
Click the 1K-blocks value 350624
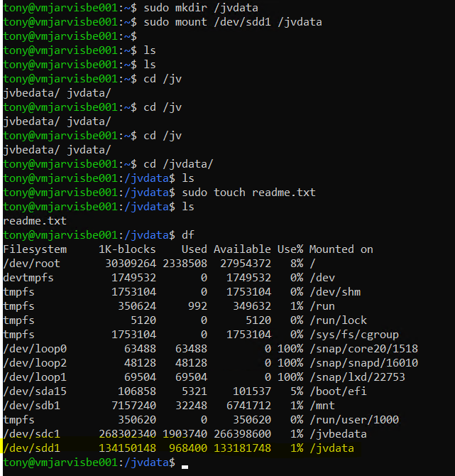[x=137, y=306]
